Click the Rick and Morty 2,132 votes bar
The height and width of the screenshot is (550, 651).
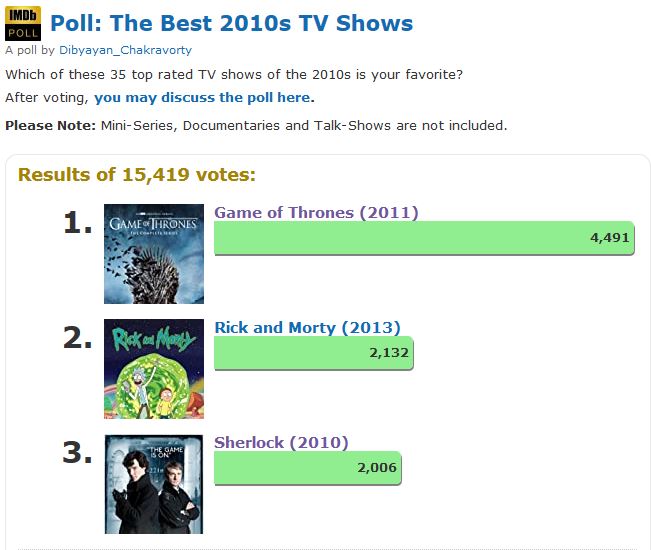[313, 353]
